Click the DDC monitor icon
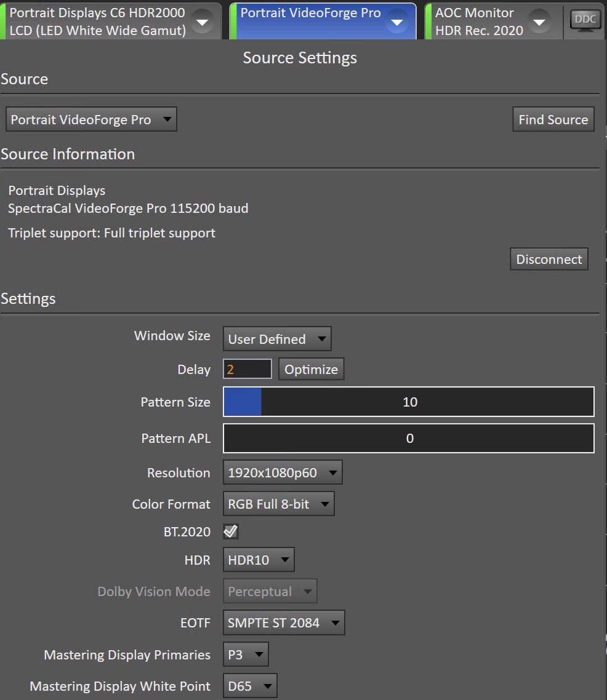607x700 pixels. click(x=585, y=20)
